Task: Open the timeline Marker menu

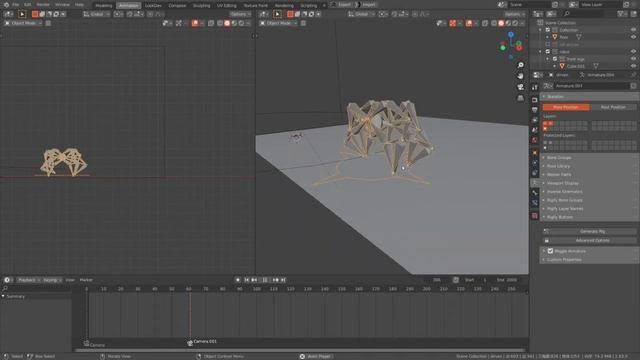Action: point(86,280)
